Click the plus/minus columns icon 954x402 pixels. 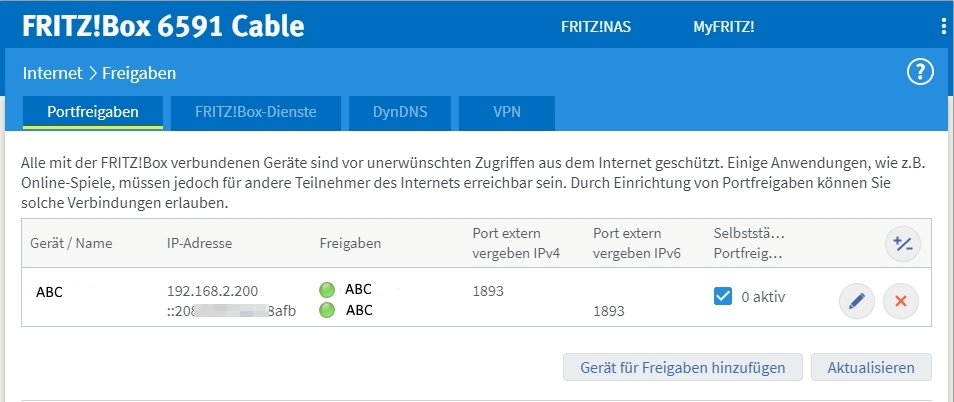click(x=903, y=243)
